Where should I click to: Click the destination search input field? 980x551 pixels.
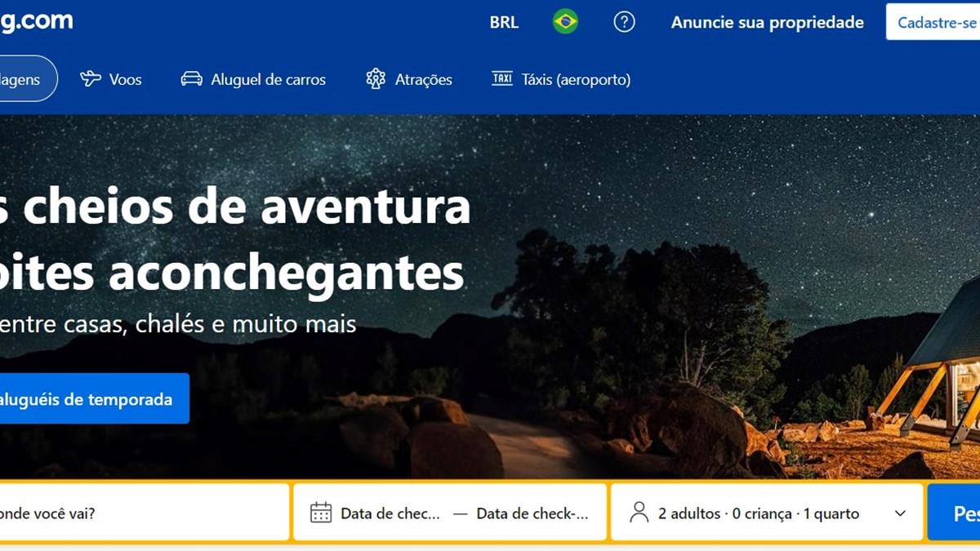coord(143,513)
